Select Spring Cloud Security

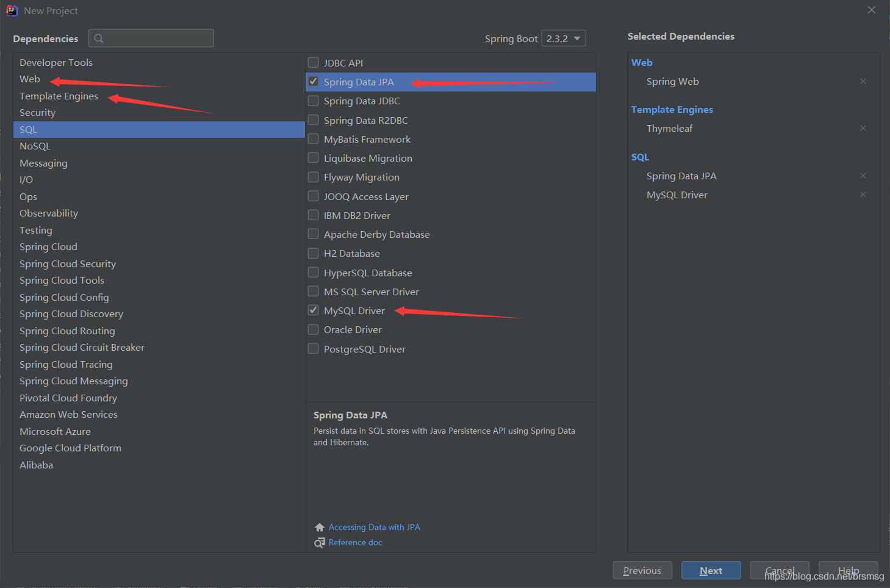point(159,264)
